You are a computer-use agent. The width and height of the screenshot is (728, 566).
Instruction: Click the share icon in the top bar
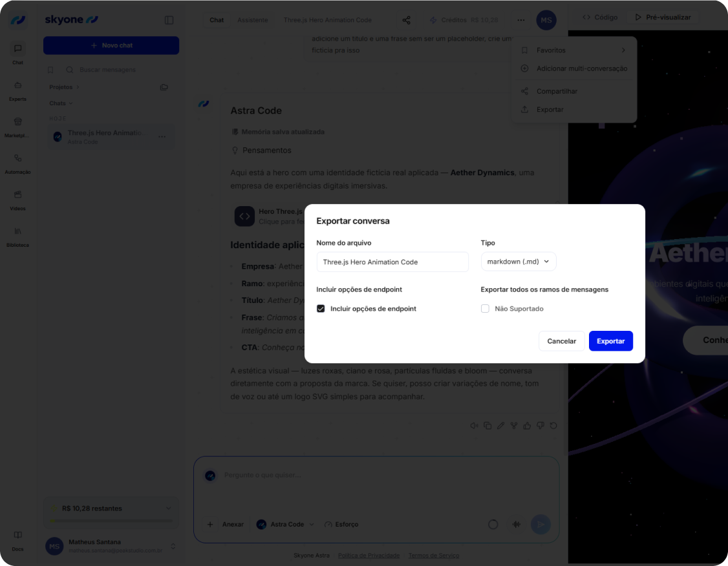click(406, 20)
